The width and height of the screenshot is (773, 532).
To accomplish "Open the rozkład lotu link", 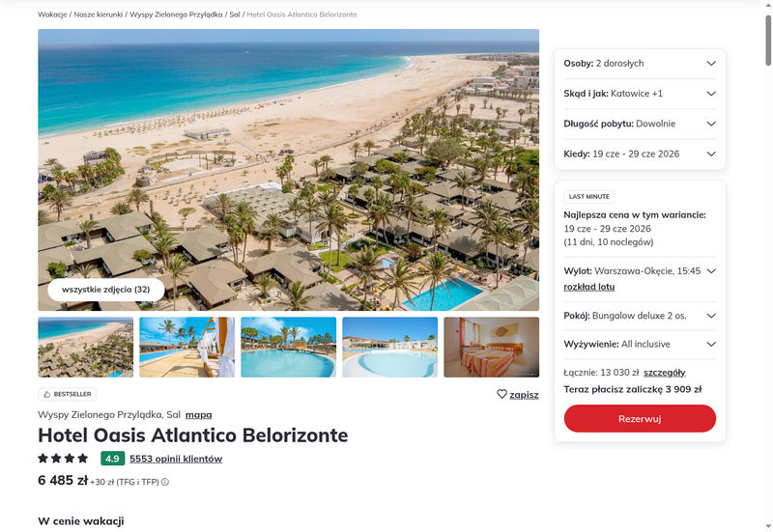I will click(589, 287).
